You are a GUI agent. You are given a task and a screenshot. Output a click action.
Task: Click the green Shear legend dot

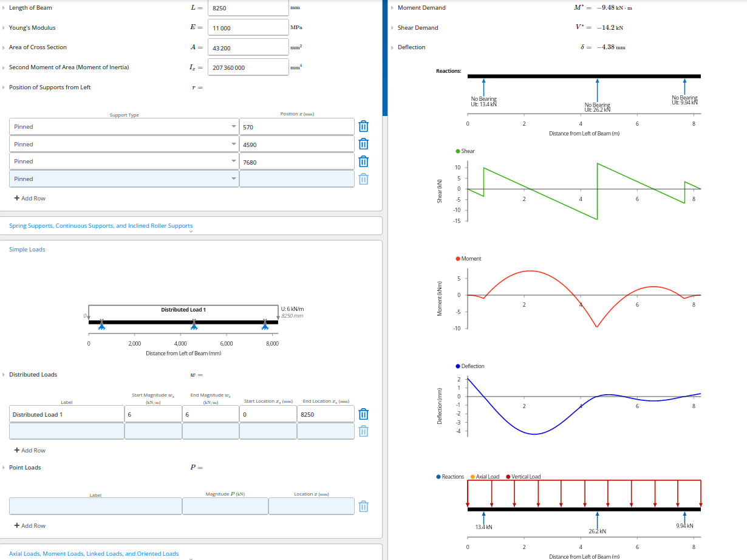[x=457, y=151]
